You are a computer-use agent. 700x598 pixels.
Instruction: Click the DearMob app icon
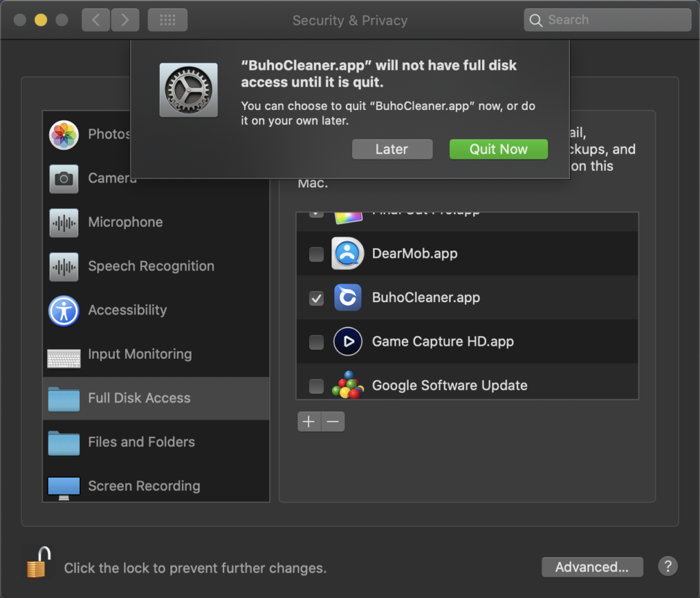[x=347, y=254]
